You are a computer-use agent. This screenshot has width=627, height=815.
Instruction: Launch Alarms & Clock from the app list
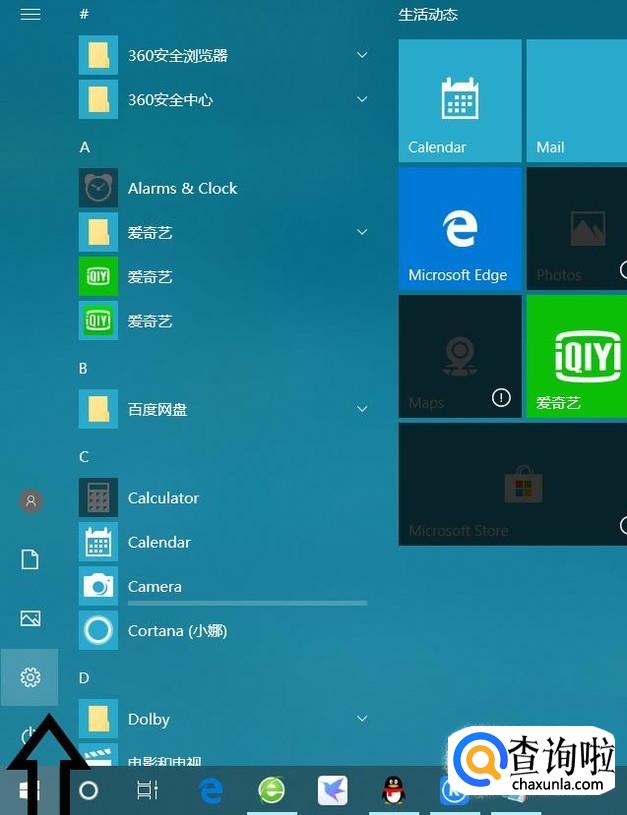(x=223, y=188)
